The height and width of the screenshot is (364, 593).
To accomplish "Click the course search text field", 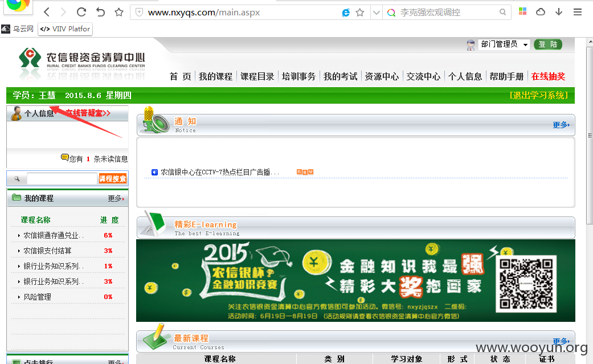I will point(62,179).
